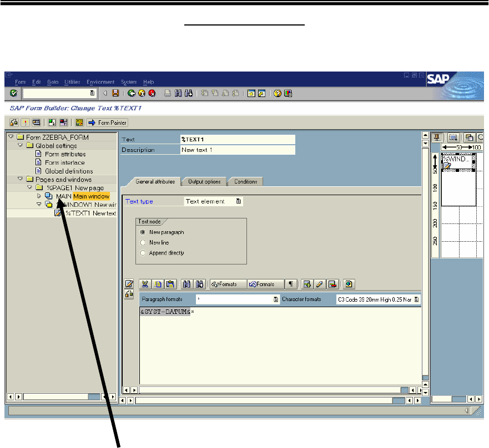This screenshot has width=489, height=448.
Task: Select the New paragraph radio button
Action: tap(143, 232)
